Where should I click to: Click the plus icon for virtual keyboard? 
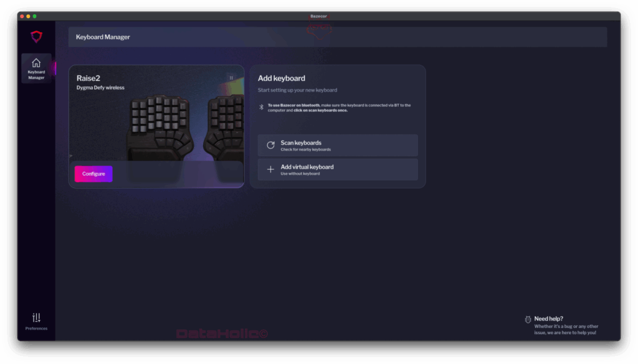tap(270, 169)
